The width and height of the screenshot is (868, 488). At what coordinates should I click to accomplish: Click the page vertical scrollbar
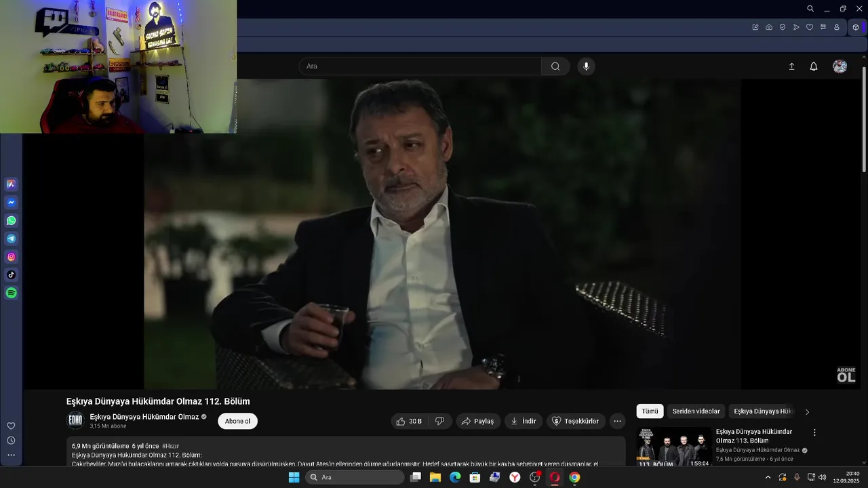pyautogui.click(x=864, y=119)
